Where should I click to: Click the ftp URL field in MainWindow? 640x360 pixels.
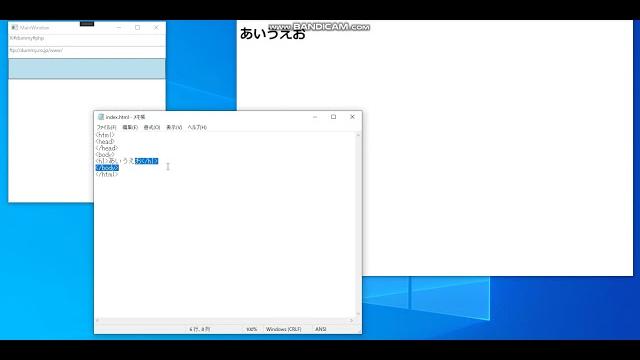[x=87, y=51]
